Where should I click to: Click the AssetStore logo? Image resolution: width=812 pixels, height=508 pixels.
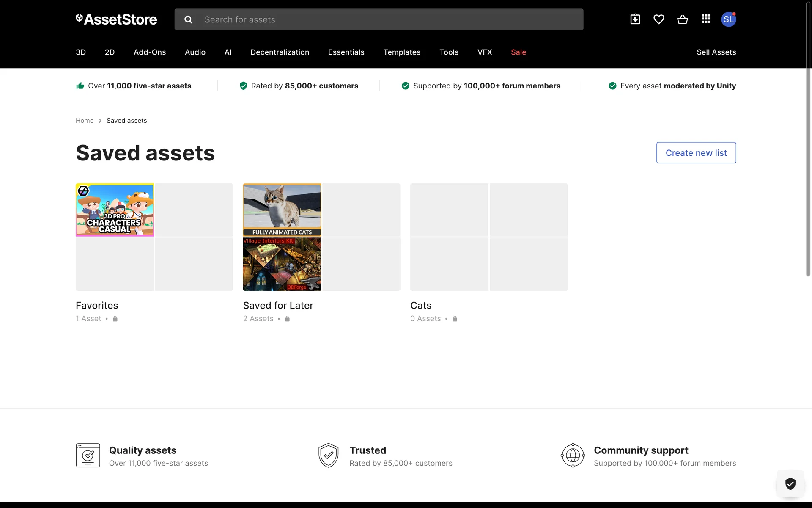click(x=116, y=19)
